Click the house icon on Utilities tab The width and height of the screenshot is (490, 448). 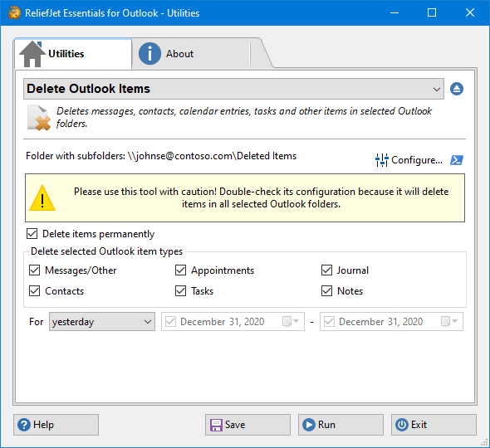click(32, 54)
